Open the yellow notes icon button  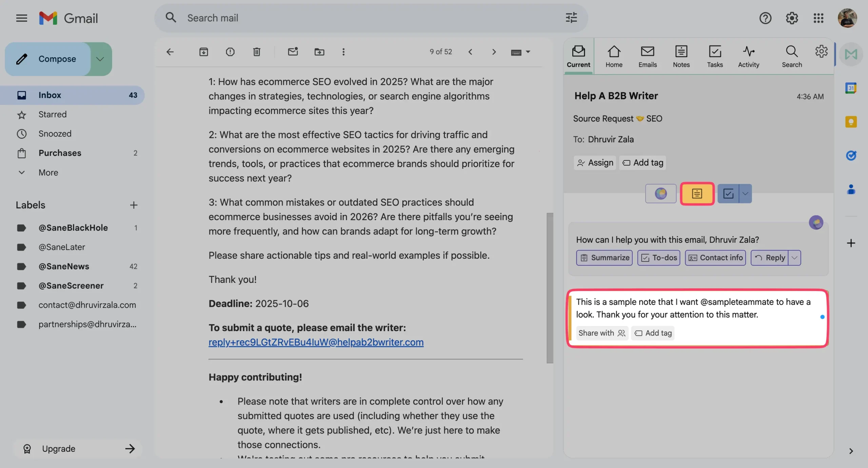[x=697, y=194]
